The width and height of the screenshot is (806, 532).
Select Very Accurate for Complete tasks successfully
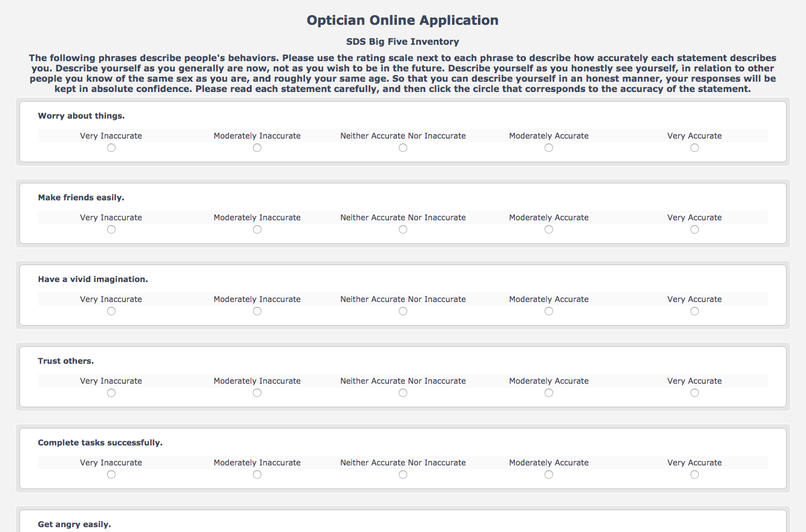click(x=695, y=475)
